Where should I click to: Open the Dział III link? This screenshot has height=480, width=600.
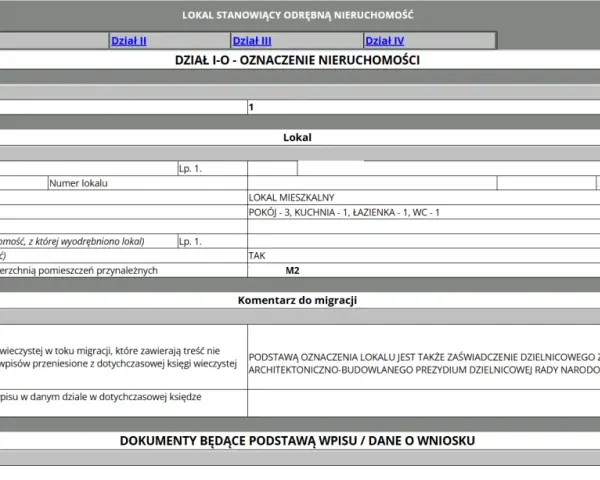point(252,41)
